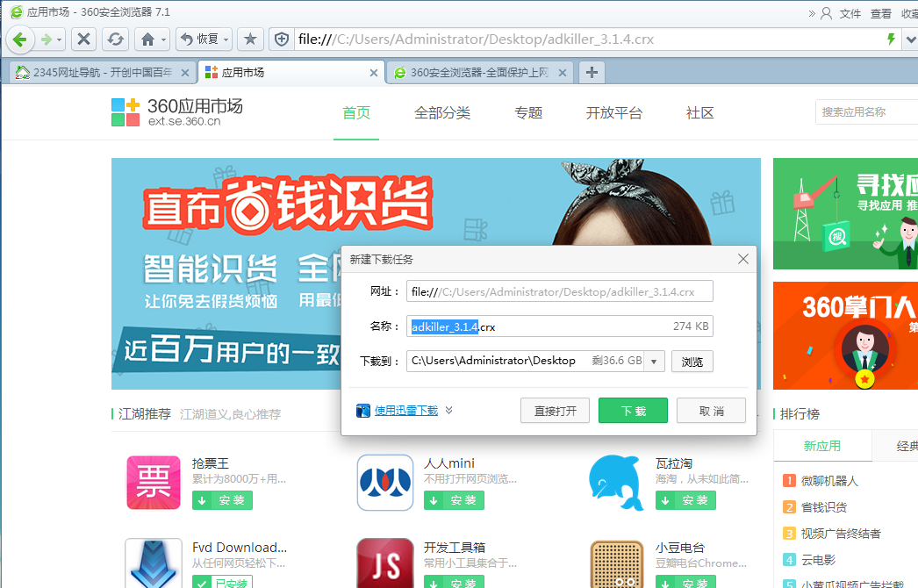Open a new tab with plus button
918x588 pixels.
click(x=592, y=73)
